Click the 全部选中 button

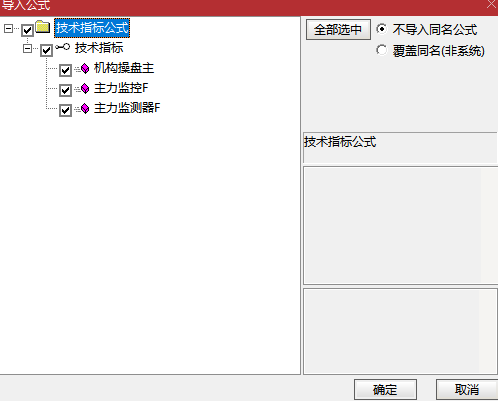[x=338, y=30]
